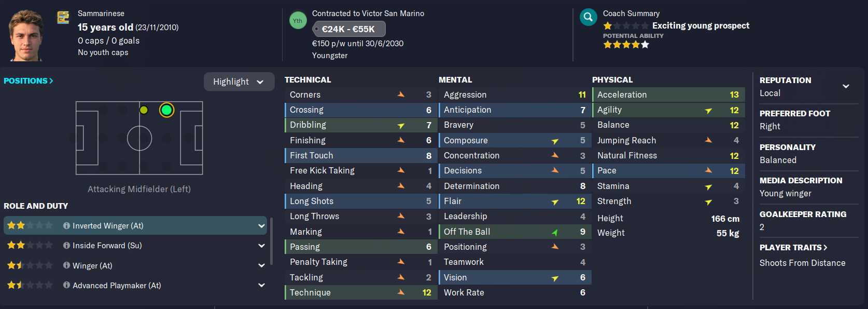Click the San Marino flag icon
Screen dimensions: 868x309
pyautogui.click(x=63, y=18)
